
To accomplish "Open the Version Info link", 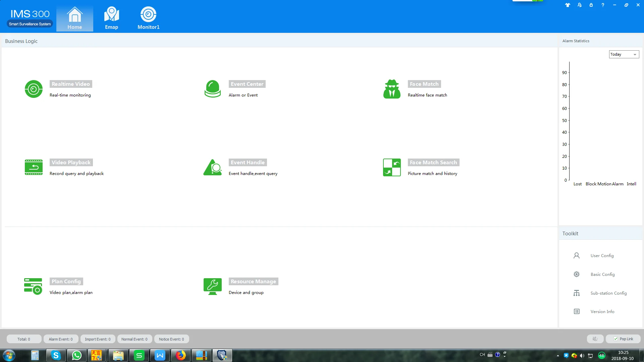I will coord(602,311).
